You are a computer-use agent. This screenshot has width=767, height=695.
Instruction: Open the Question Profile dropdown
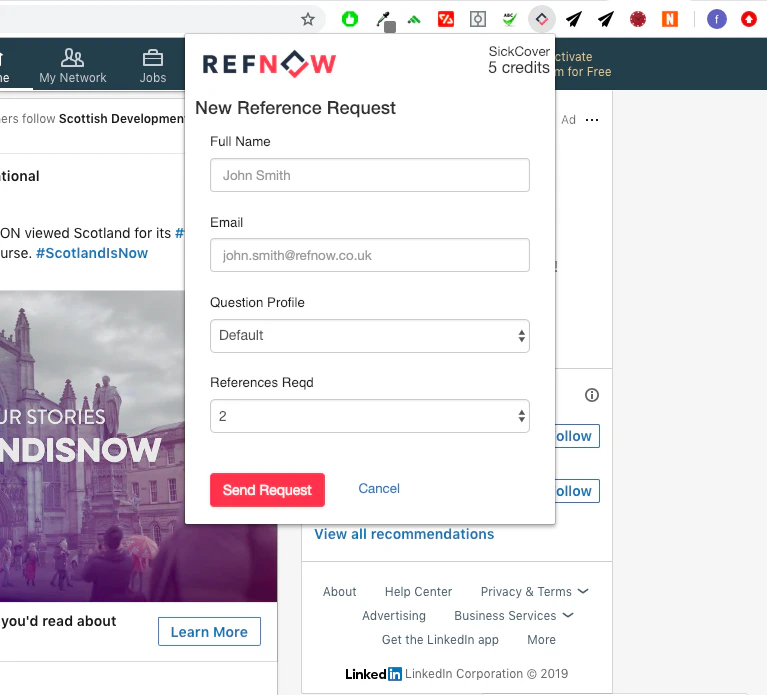[370, 336]
